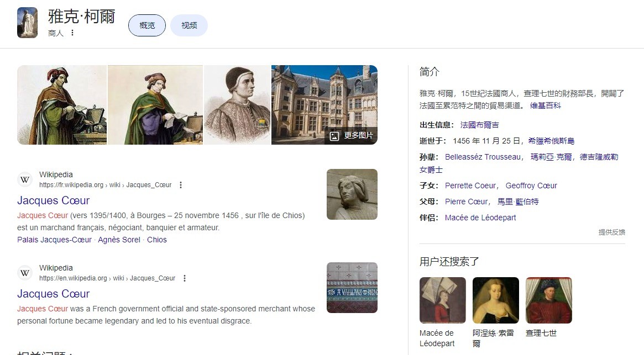Follow the Agnès Sorel sublink

(119, 240)
